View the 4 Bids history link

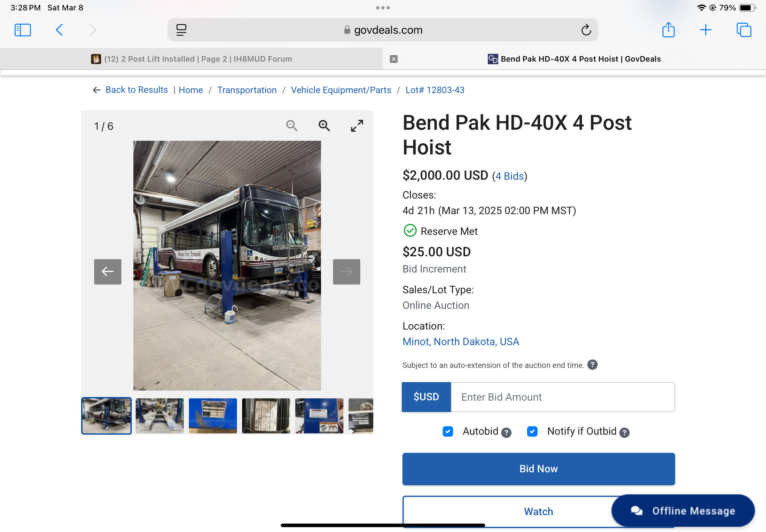[x=510, y=176]
